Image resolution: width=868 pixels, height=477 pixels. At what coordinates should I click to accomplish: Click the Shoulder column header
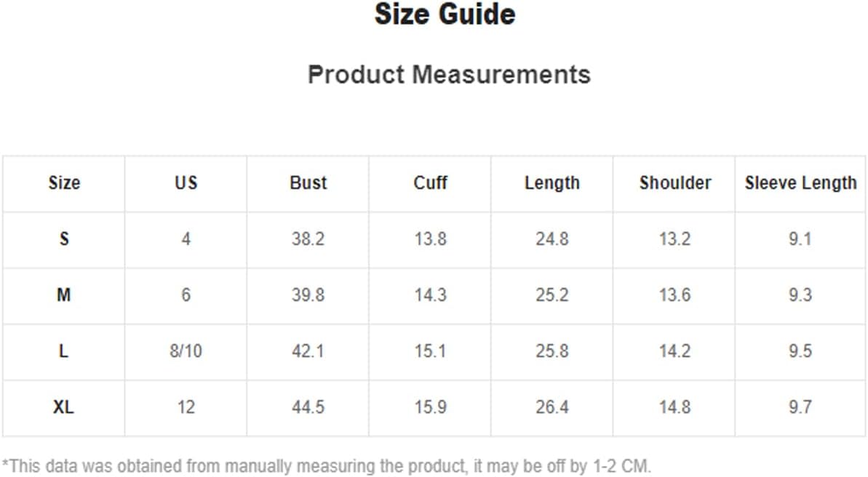tap(675, 183)
